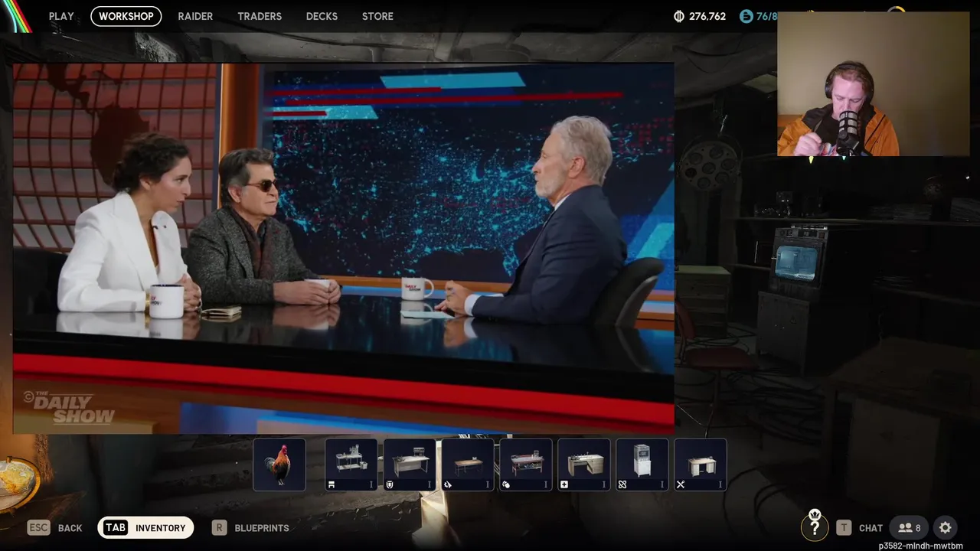Click the ESC BACK button
Viewport: 980px width, 551px height.
(55, 528)
